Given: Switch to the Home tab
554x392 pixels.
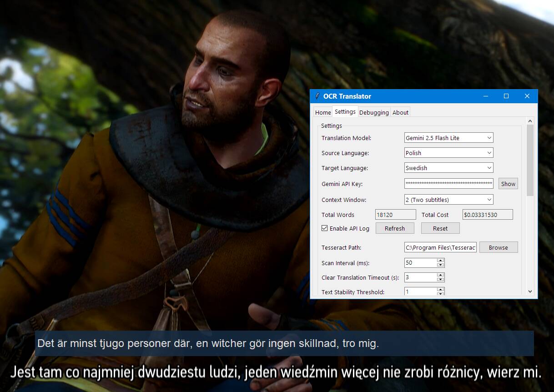Looking at the screenshot, I should (x=323, y=112).
